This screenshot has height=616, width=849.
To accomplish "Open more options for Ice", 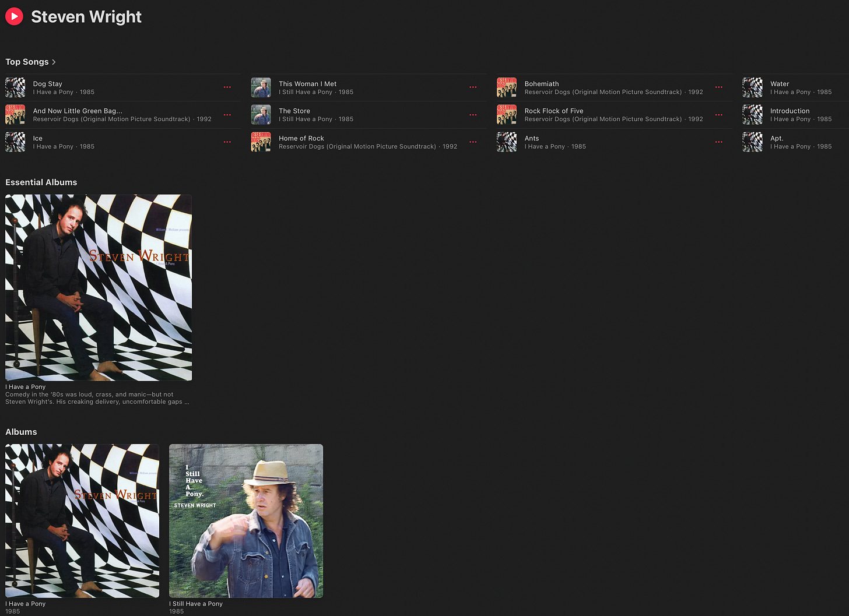I will click(227, 142).
